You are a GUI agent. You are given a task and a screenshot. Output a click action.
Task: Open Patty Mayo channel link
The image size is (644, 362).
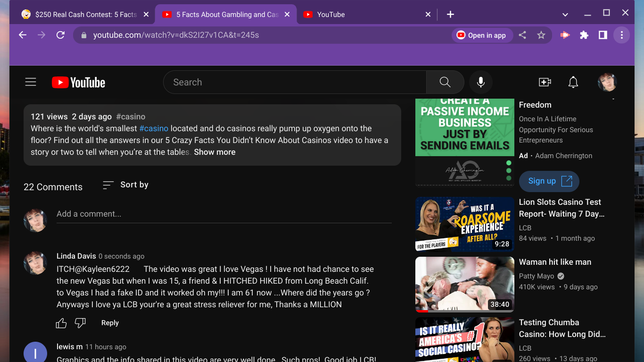pyautogui.click(x=537, y=276)
